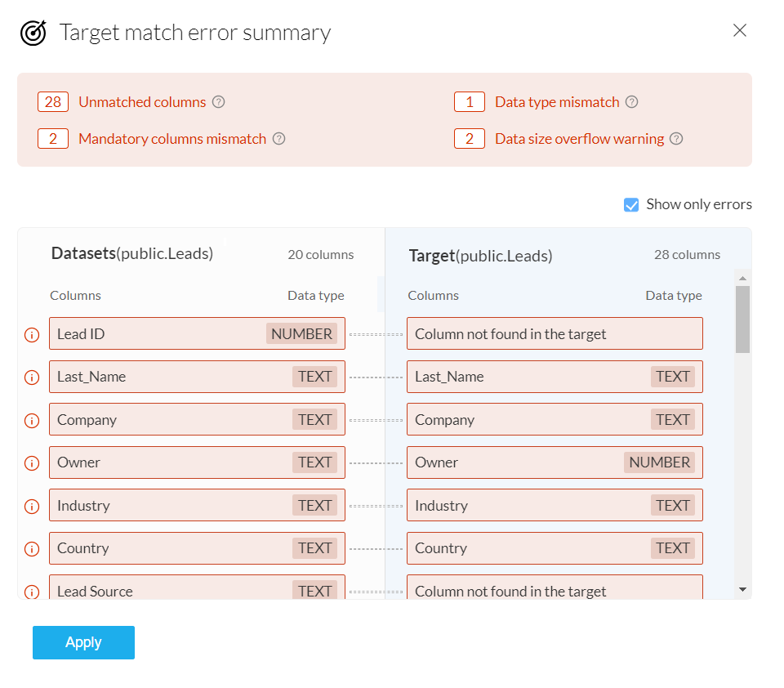Click help icon next to Unmatched columns
Viewport: 784px width, 688px height.
(x=218, y=102)
